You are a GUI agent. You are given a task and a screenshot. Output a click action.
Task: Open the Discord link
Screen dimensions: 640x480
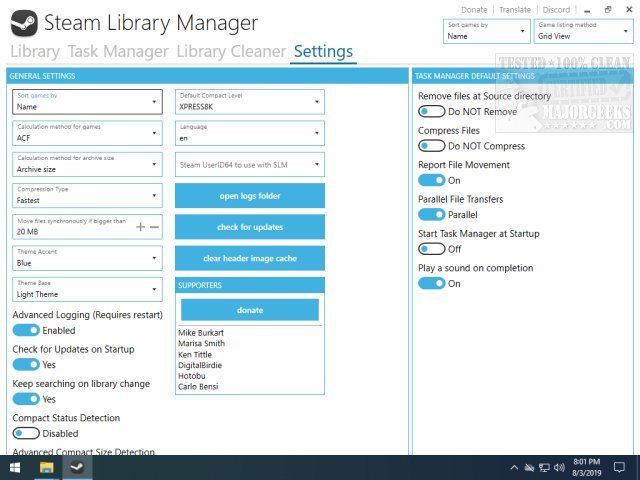[x=556, y=10]
